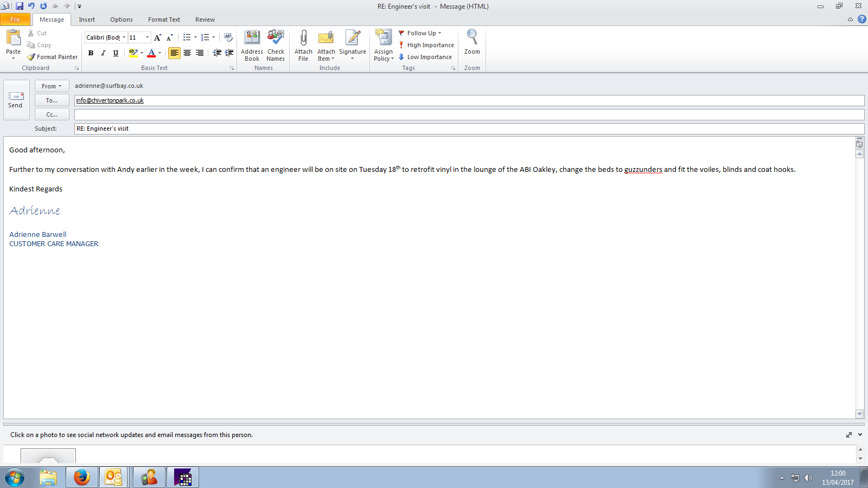868x488 pixels.
Task: Expand the font size dropdown
Action: coord(147,37)
